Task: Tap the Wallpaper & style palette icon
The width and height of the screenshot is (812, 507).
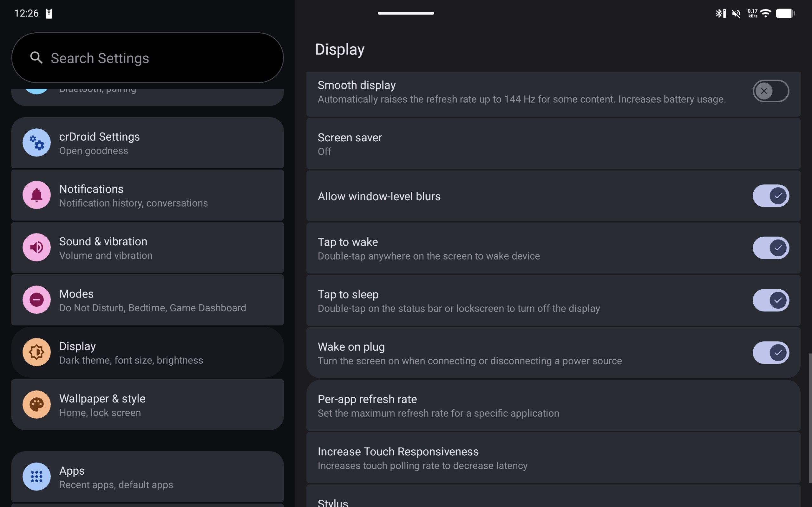Action: coord(36,404)
